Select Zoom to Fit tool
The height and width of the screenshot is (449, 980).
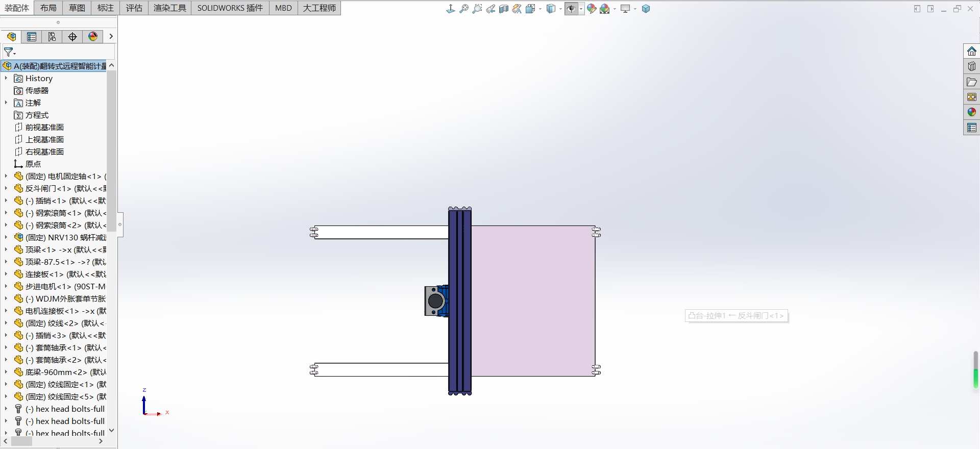pyautogui.click(x=463, y=9)
